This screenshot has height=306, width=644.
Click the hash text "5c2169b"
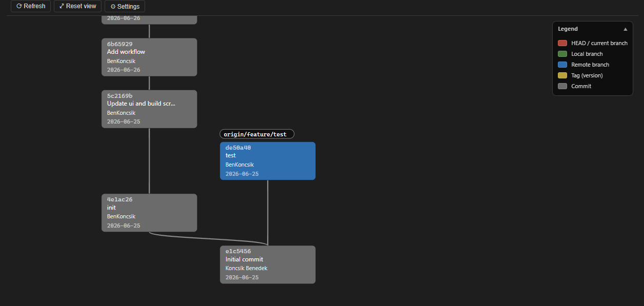click(119, 96)
